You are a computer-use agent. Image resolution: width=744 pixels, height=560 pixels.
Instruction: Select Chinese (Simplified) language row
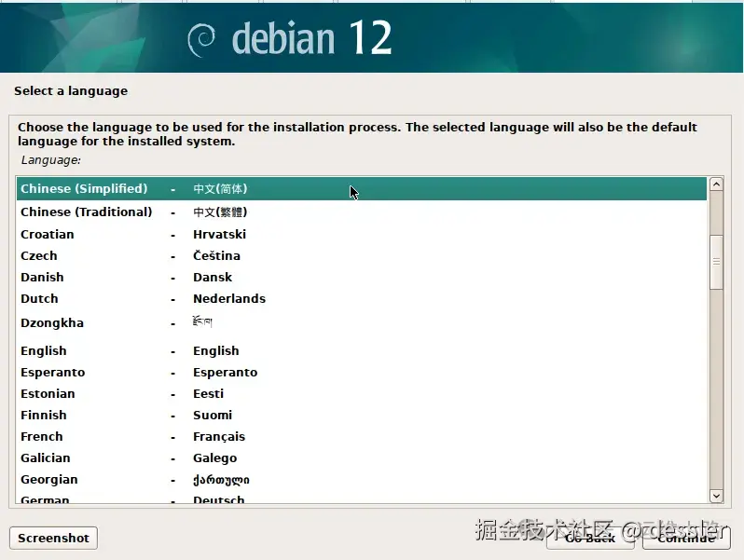pyautogui.click(x=362, y=189)
